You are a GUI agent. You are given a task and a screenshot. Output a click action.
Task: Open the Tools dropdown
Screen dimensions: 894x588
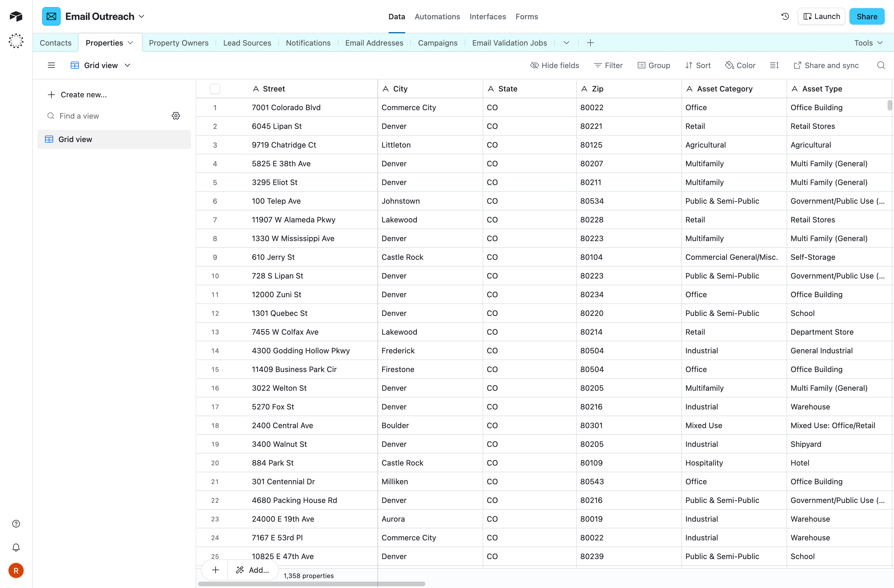coord(868,42)
